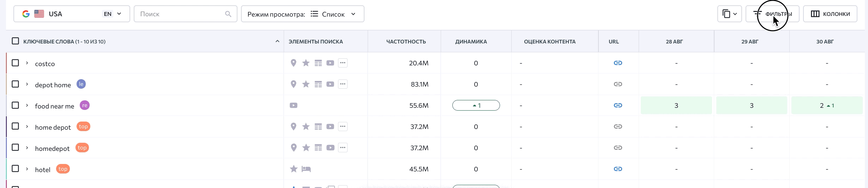Click the hotel bed icon in hotel row
868x188 pixels.
[x=306, y=169]
